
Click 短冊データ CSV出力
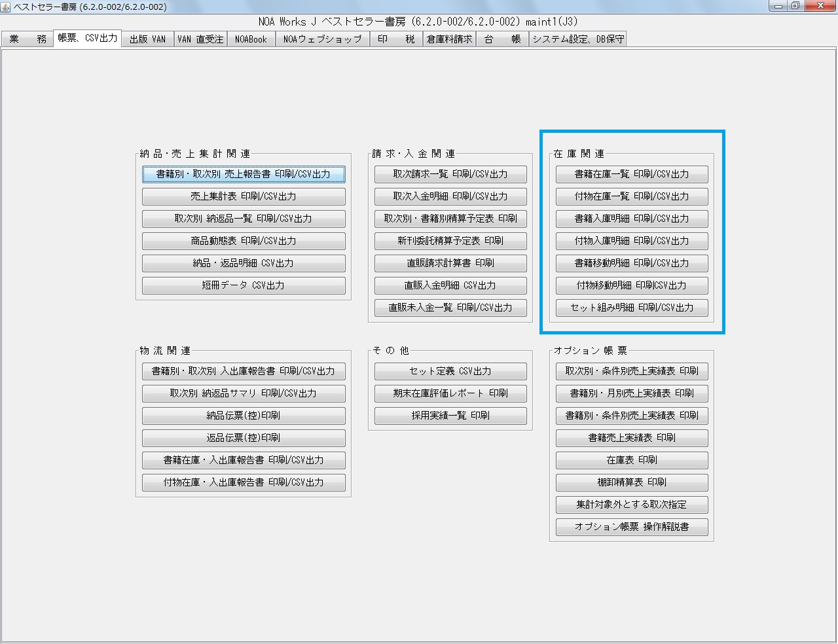(x=244, y=285)
